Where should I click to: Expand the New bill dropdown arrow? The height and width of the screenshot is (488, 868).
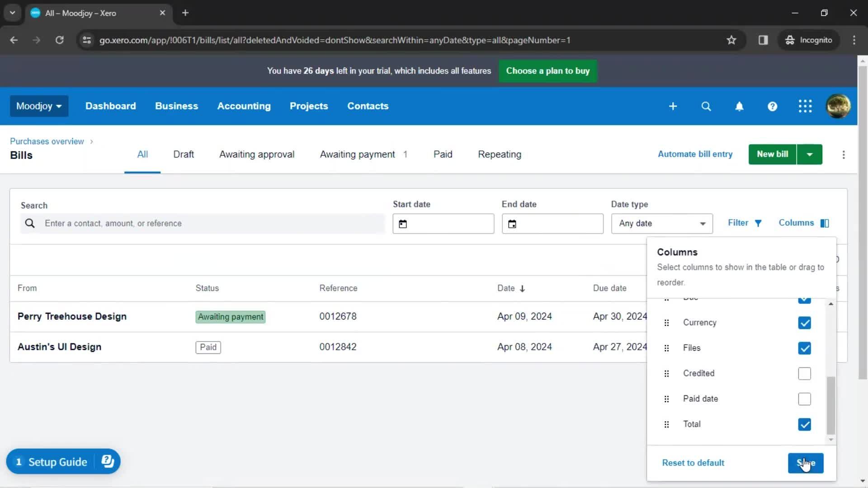[810, 155]
